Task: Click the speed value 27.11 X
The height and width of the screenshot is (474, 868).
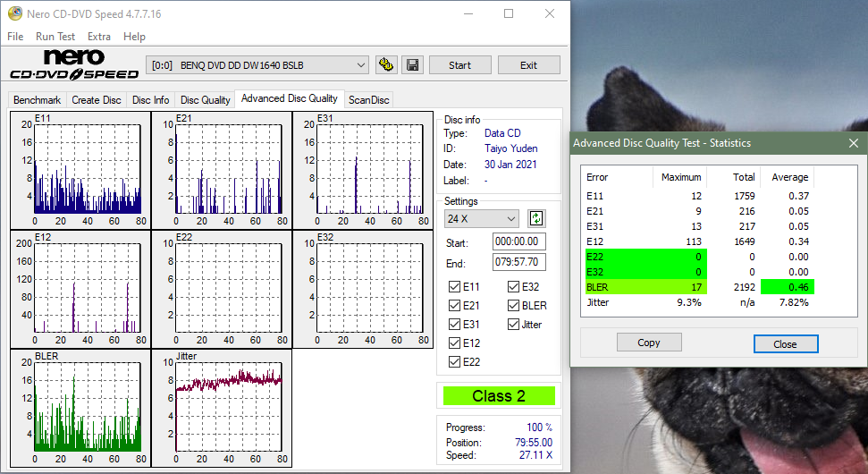Action: coord(535,455)
